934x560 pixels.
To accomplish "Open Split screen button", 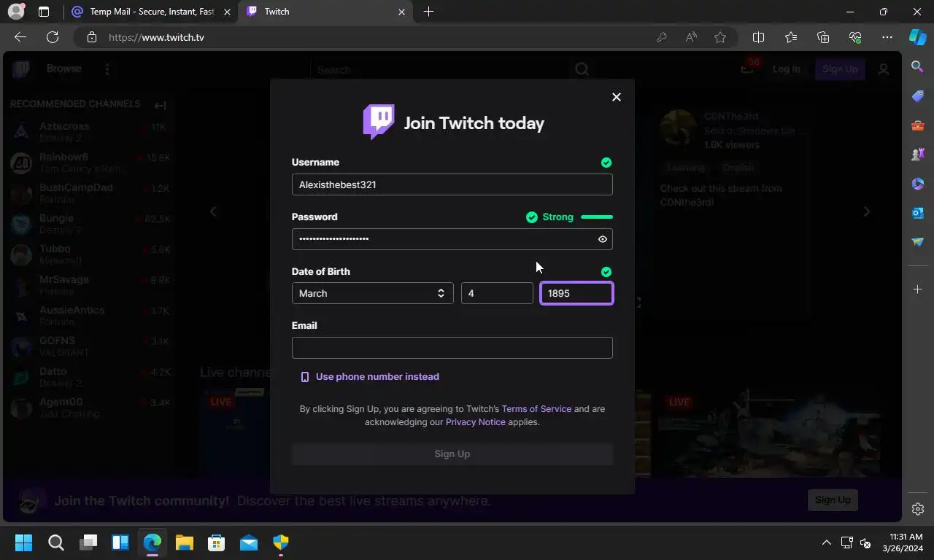I will 758,37.
